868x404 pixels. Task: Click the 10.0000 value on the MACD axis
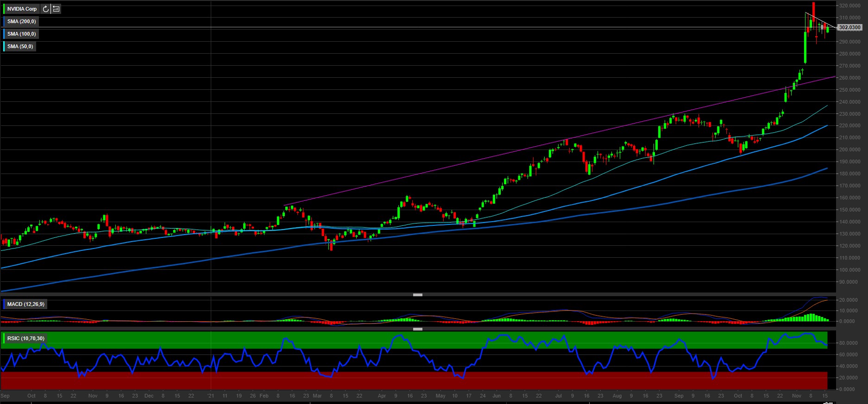849,311
